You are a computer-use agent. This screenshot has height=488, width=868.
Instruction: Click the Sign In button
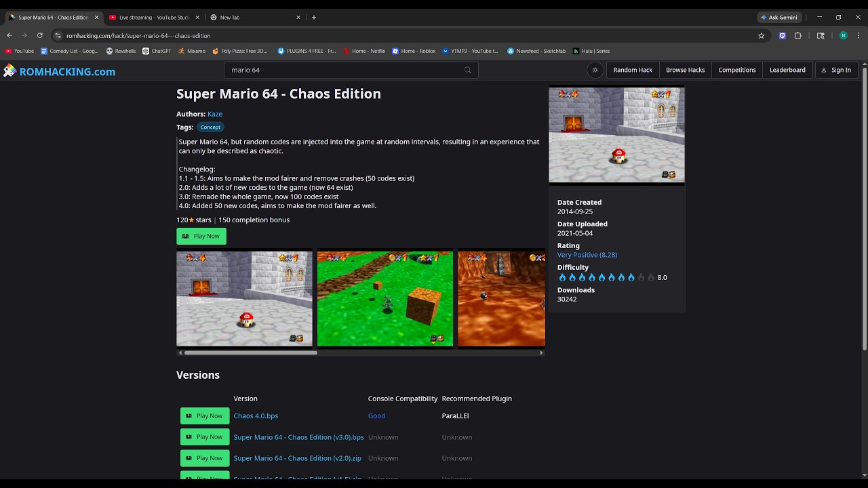(836, 70)
